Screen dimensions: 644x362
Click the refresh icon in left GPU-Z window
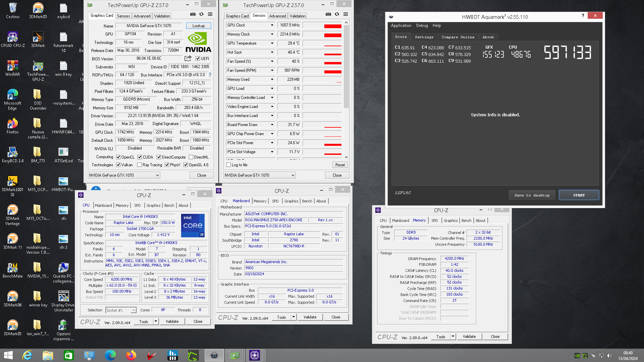(201, 14)
